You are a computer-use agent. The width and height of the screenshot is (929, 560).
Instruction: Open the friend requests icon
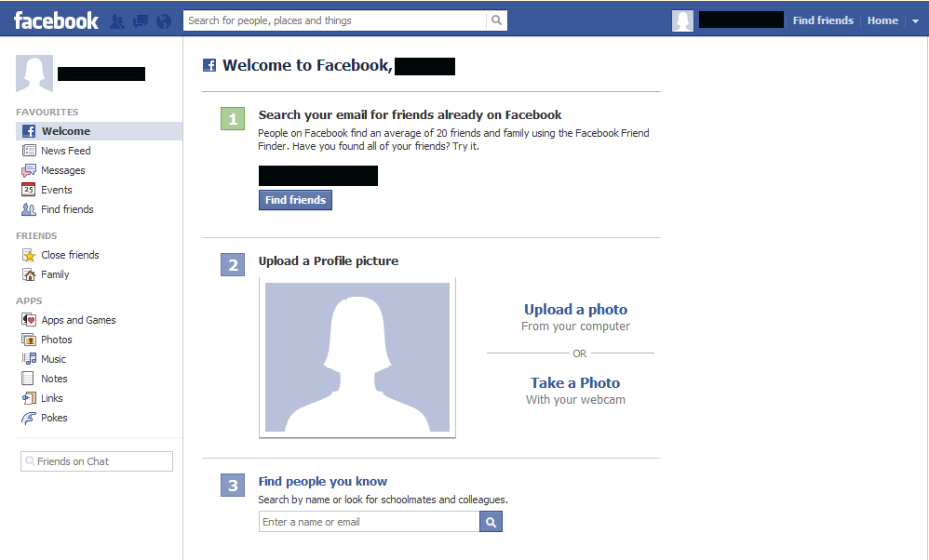(x=116, y=20)
